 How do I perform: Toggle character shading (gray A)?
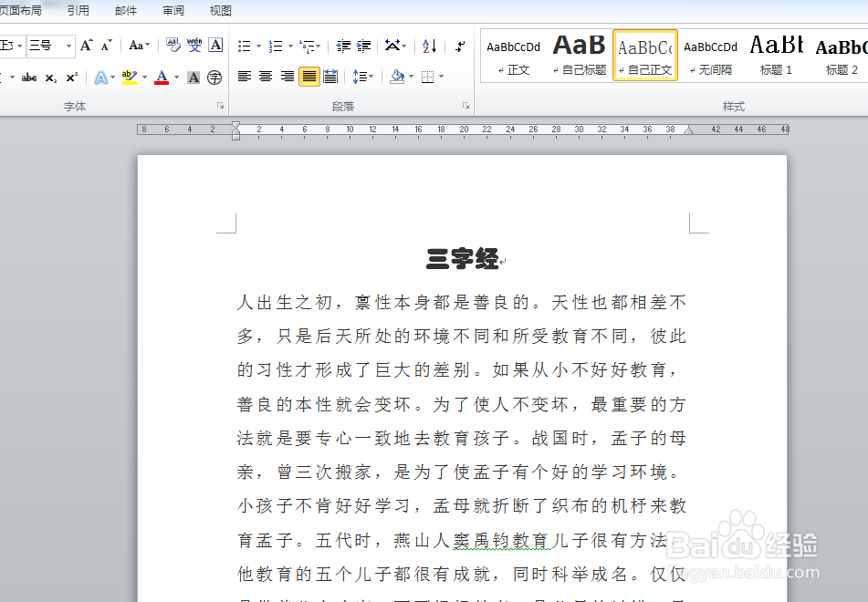coord(193,78)
